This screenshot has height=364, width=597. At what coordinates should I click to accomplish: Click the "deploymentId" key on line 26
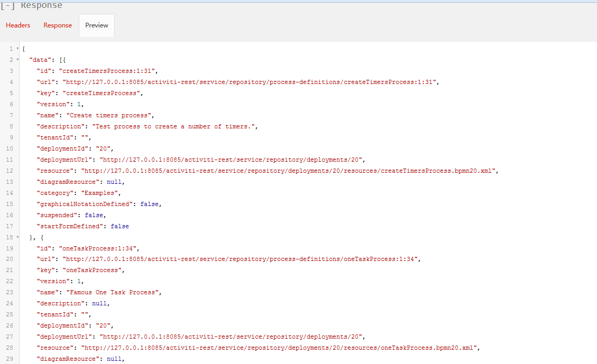click(x=62, y=325)
